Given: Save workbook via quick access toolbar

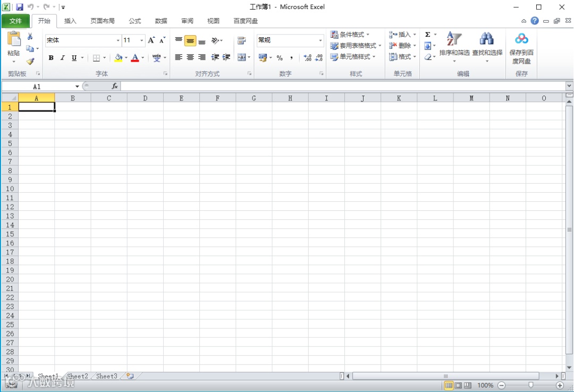Looking at the screenshot, I should [x=20, y=6].
